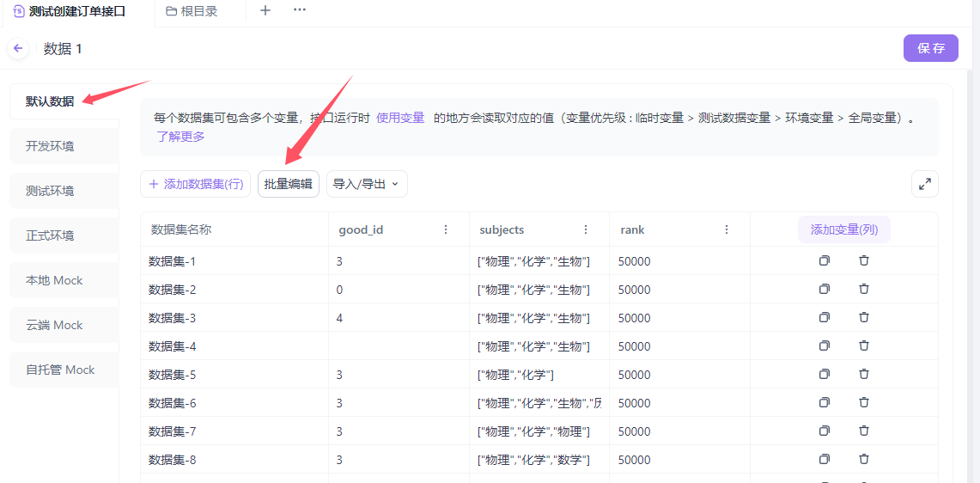Image resolution: width=980 pixels, height=483 pixels.
Task: Delete the 数据集-8 row
Action: coord(864,460)
